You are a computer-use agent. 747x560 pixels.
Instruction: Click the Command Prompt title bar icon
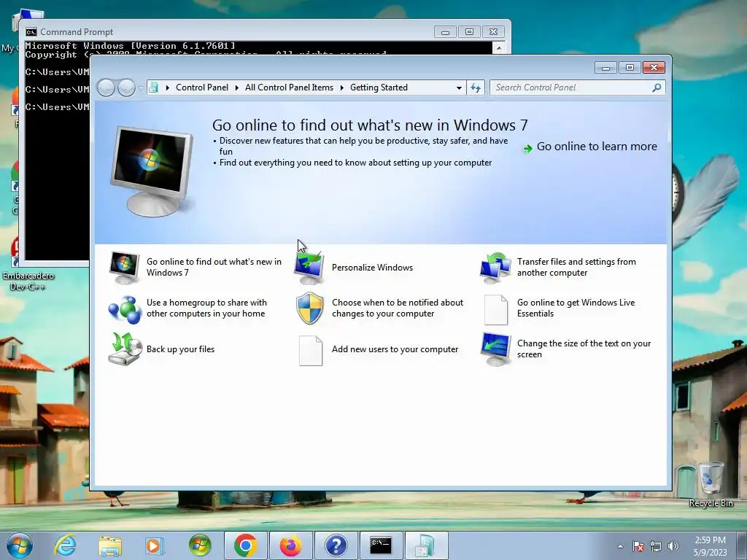click(31, 32)
